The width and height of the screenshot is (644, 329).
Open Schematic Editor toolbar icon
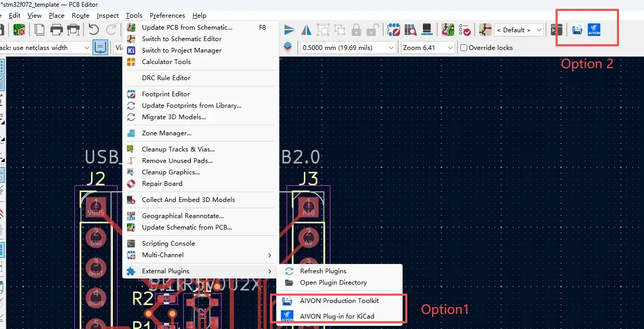pos(485,30)
